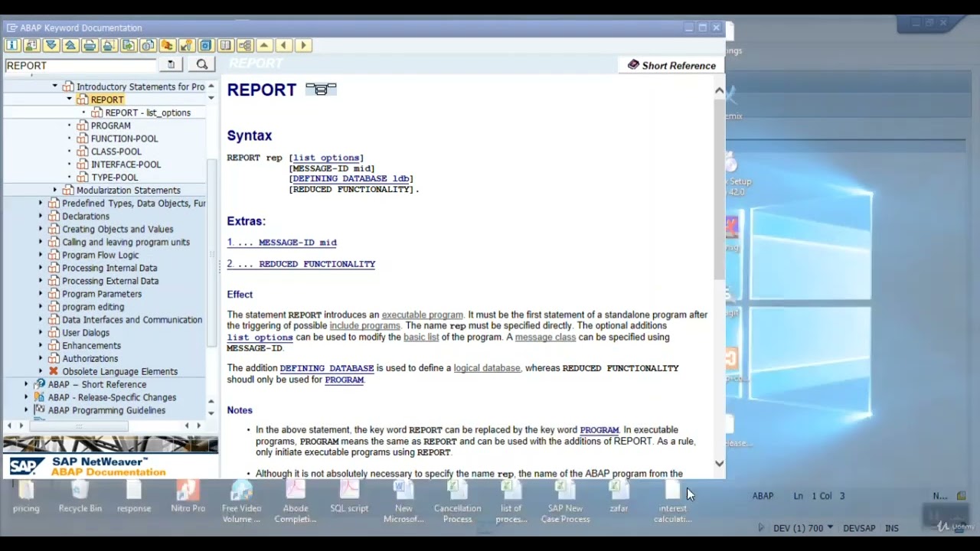Follow the basic list link
The width and height of the screenshot is (980, 551).
tap(421, 337)
